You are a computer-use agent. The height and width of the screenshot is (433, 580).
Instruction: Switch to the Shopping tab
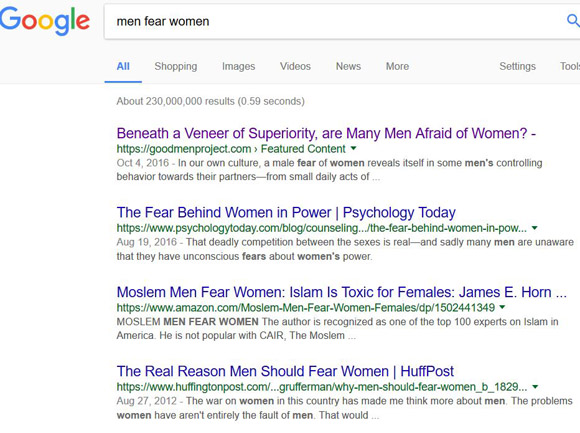[x=176, y=67]
